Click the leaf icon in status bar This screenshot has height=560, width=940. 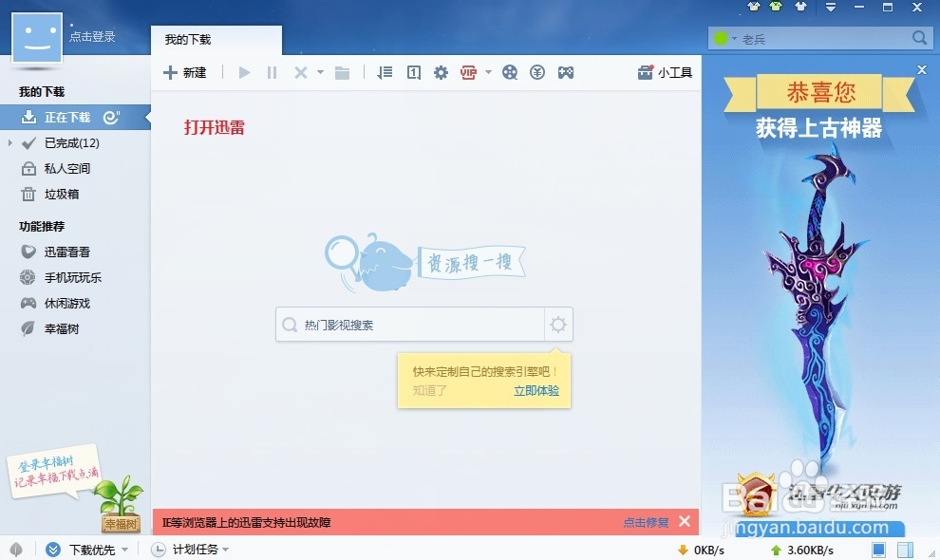click(16, 550)
